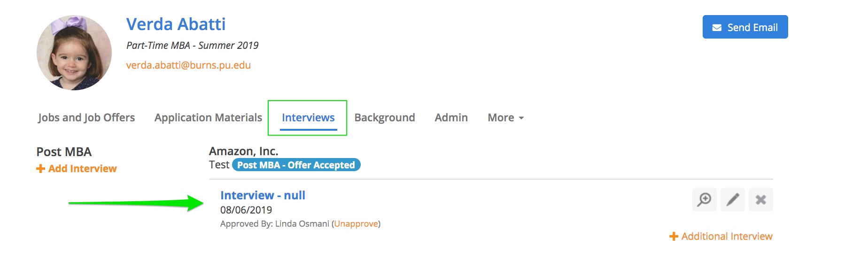Open the "Interview - null" link
Image resolution: width=868 pixels, height=253 pixels.
(x=263, y=195)
